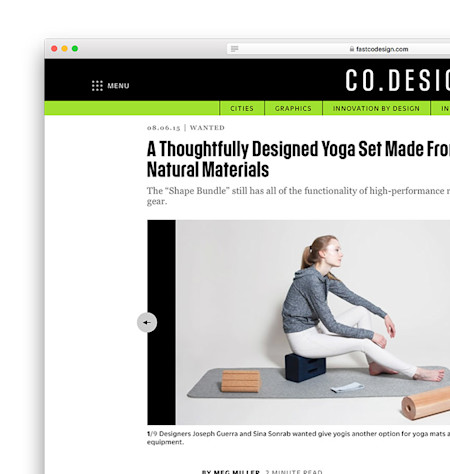The image size is (450, 474).
Task: Click the MENU text label
Action: [x=118, y=86]
